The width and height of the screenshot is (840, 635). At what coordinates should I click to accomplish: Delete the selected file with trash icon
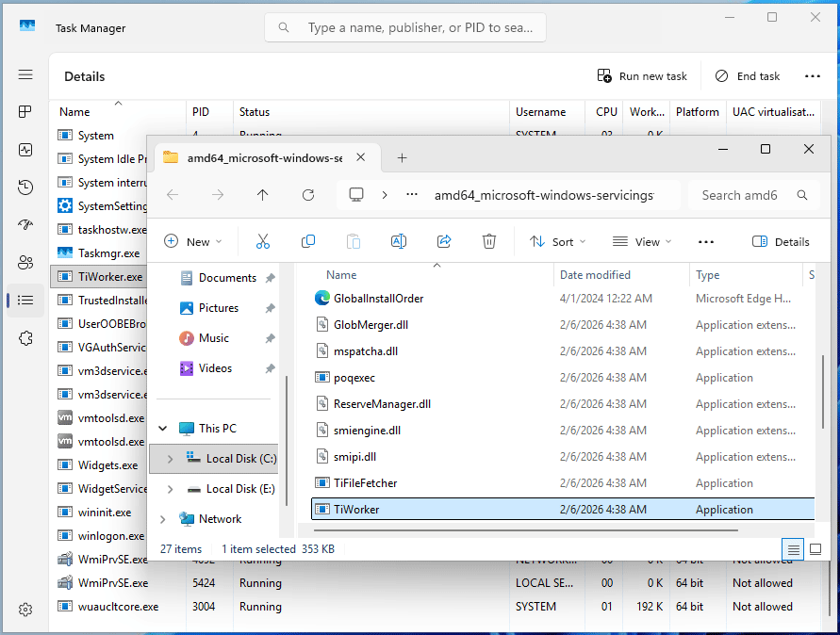pos(489,241)
